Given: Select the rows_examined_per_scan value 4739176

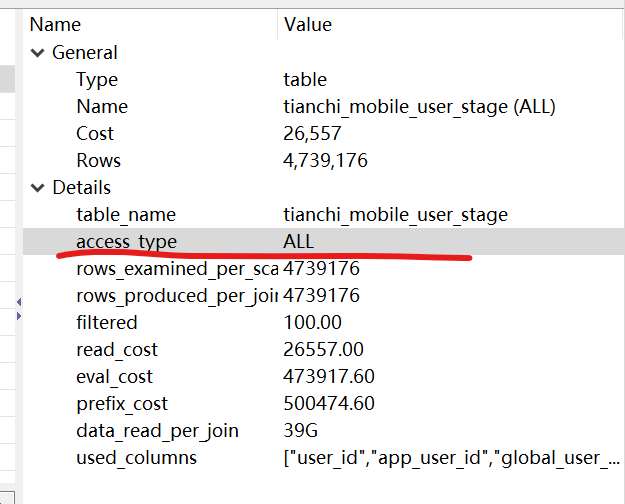Looking at the screenshot, I should coord(321,269).
